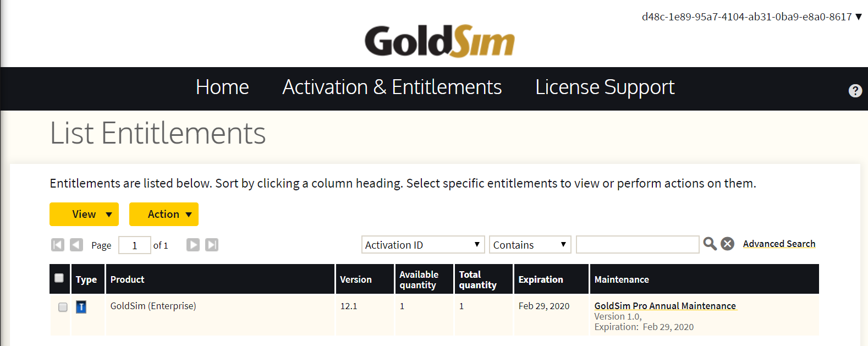868x346 pixels.
Task: Check the GoldSim (Enterprise) row checkbox
Action: [63, 307]
